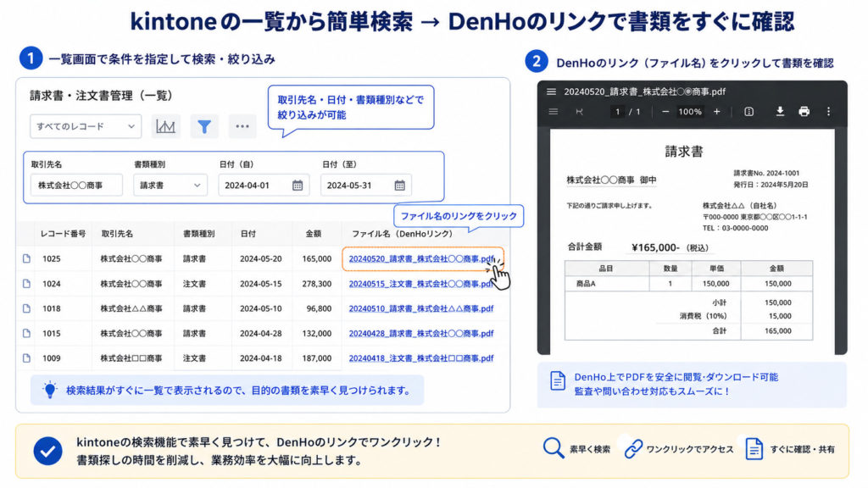Open link 20240418_注文書 PDF file
The width and height of the screenshot is (868, 488).
(x=420, y=358)
